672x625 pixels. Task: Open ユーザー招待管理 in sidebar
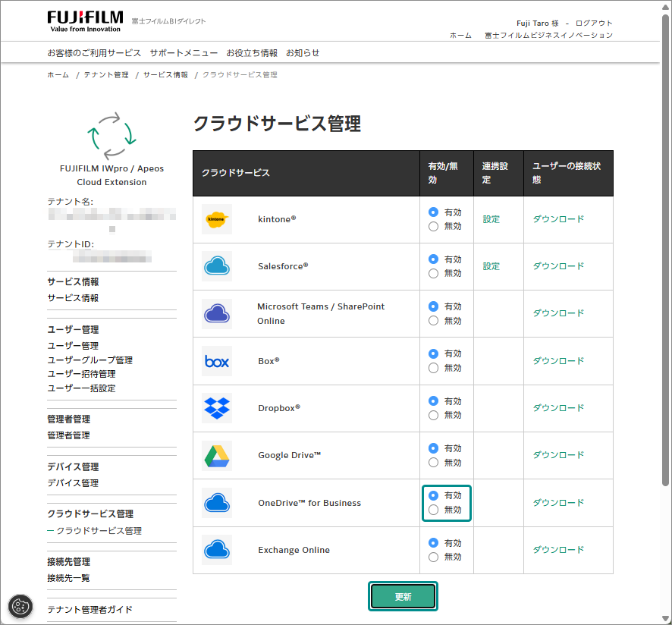[x=81, y=374]
